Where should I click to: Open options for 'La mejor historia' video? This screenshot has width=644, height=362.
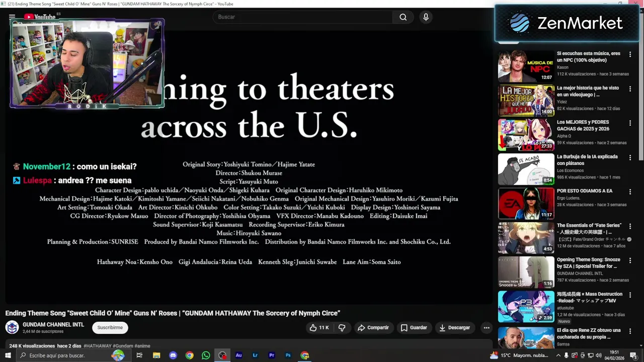630,88
